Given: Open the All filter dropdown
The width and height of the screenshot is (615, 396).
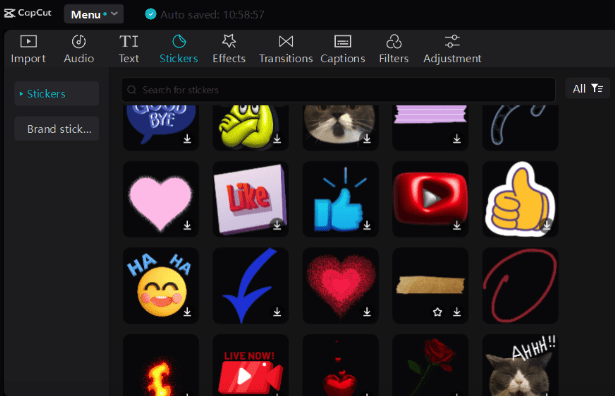Looking at the screenshot, I should click(x=588, y=89).
